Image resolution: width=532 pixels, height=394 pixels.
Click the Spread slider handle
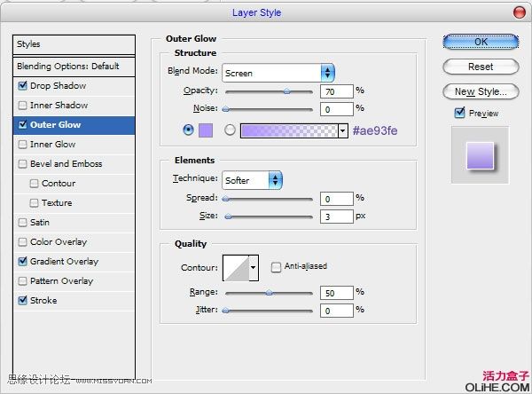pyautogui.click(x=225, y=199)
